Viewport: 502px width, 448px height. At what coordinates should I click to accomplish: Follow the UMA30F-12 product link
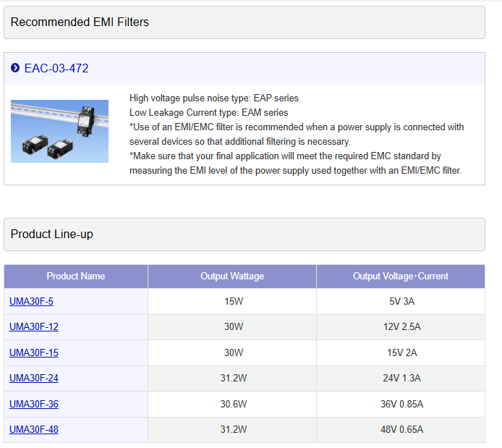point(34,327)
